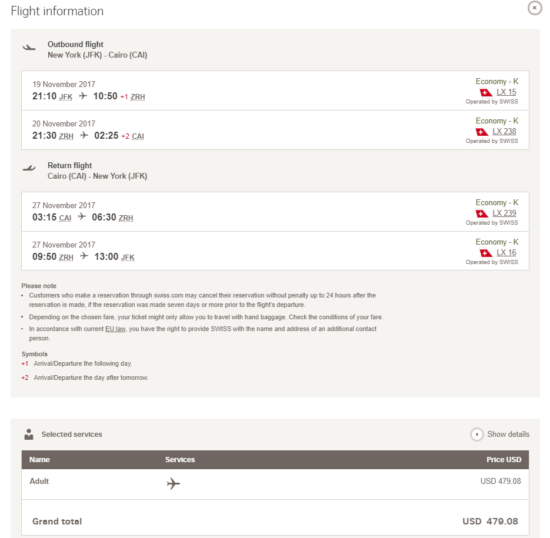Viewport: 550px width, 538px height.
Task: Click the SWISS logo beside LX 239
Action: click(482, 214)
